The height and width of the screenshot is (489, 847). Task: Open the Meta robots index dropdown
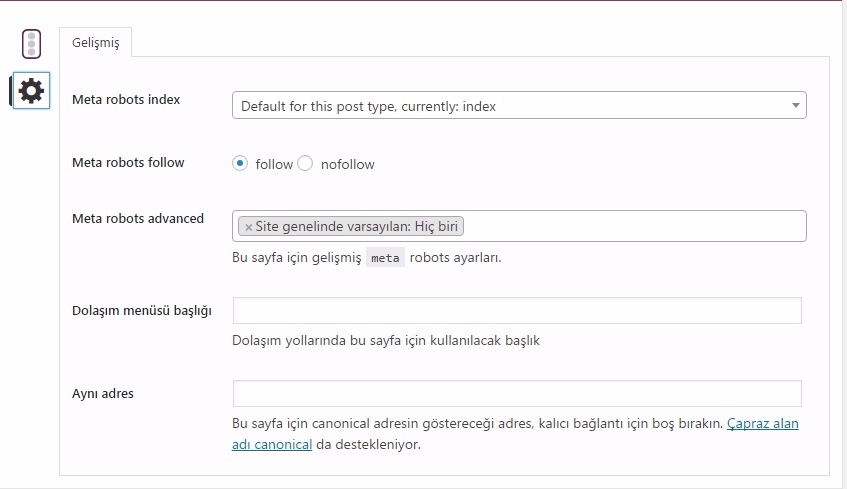click(519, 105)
